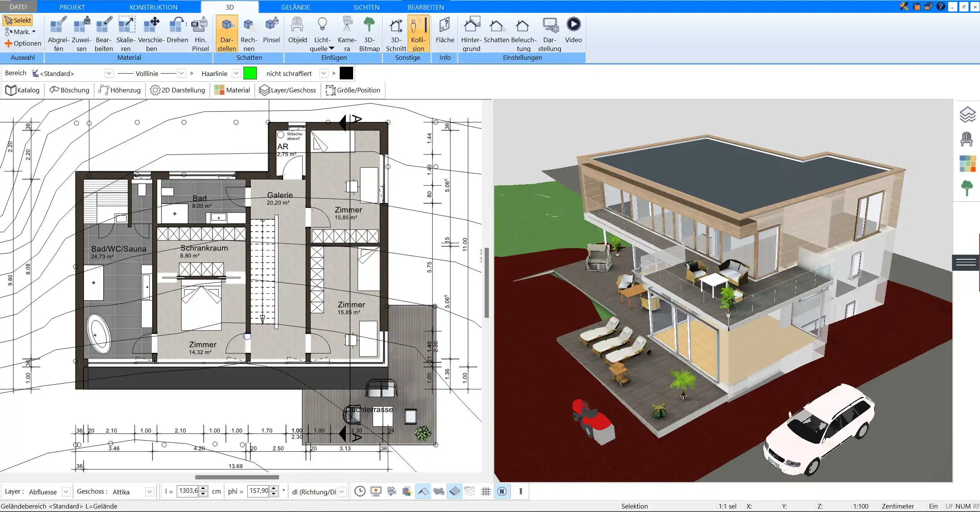Open the KONSTRUKTION ribbon tab

153,7
